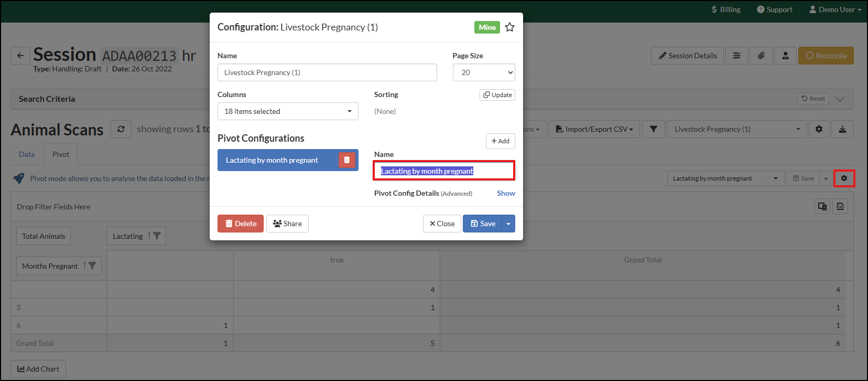Click the Total Animals pivot field
The width and height of the screenshot is (868, 381).
click(44, 236)
